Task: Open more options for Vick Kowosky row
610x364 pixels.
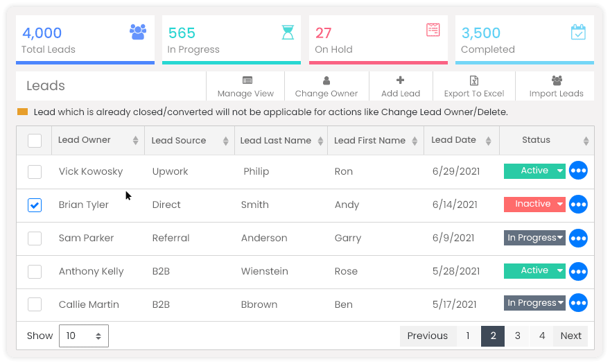Action: [x=578, y=171]
